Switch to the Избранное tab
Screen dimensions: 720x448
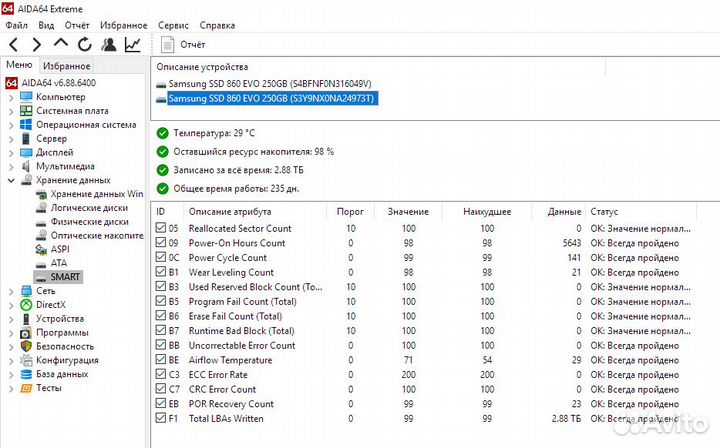click(x=66, y=66)
